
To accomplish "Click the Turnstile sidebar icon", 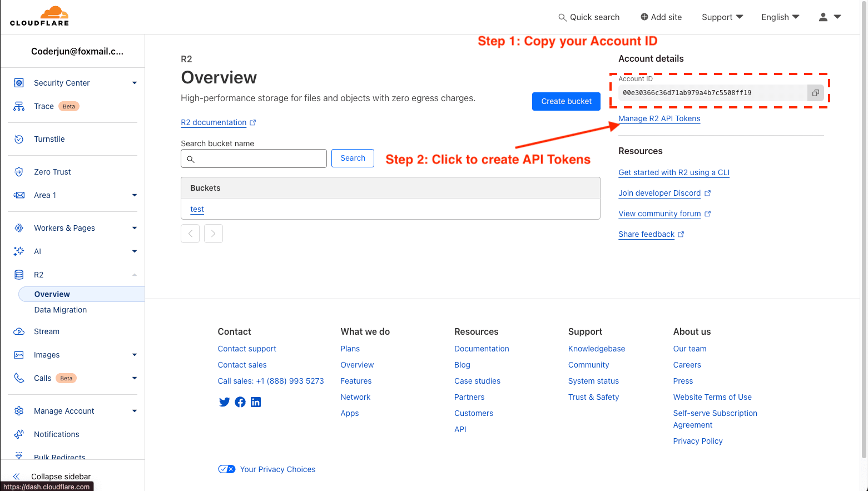I will (x=19, y=139).
